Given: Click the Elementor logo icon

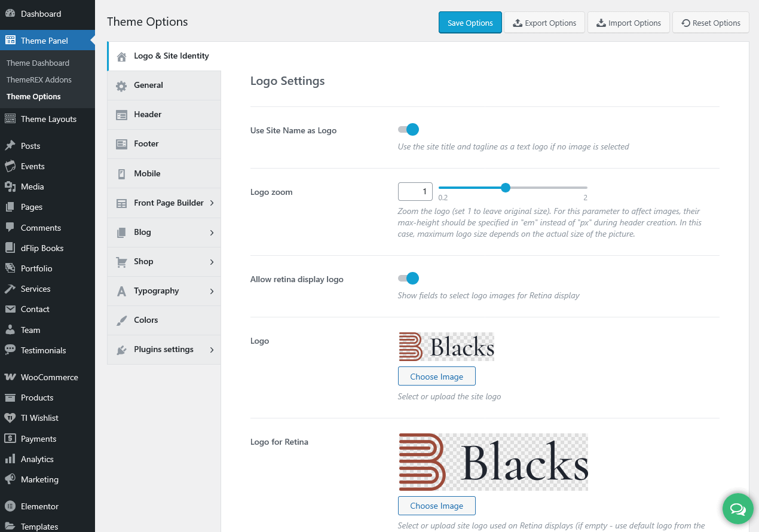Looking at the screenshot, I should click(10, 506).
